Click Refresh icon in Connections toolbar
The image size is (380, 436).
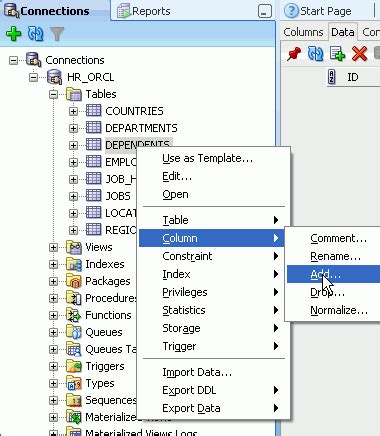35,34
